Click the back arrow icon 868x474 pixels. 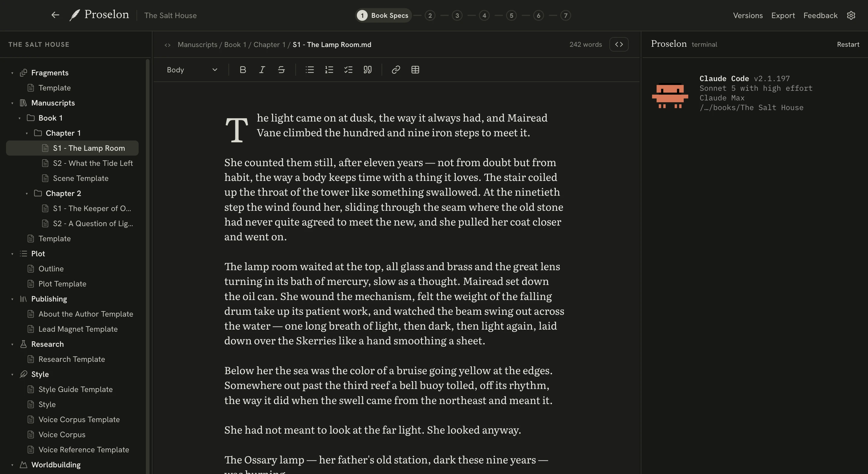55,15
